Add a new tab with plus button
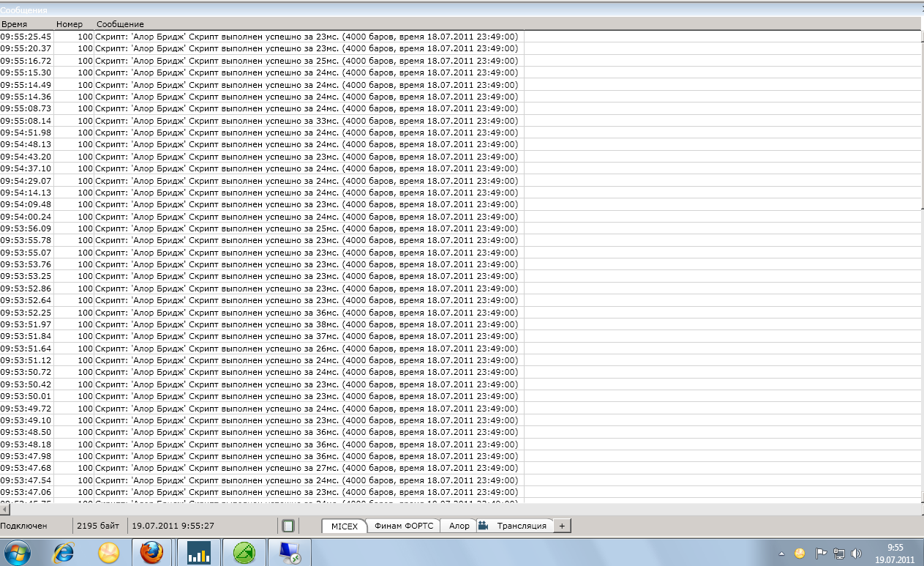This screenshot has width=924, height=566. (x=562, y=526)
